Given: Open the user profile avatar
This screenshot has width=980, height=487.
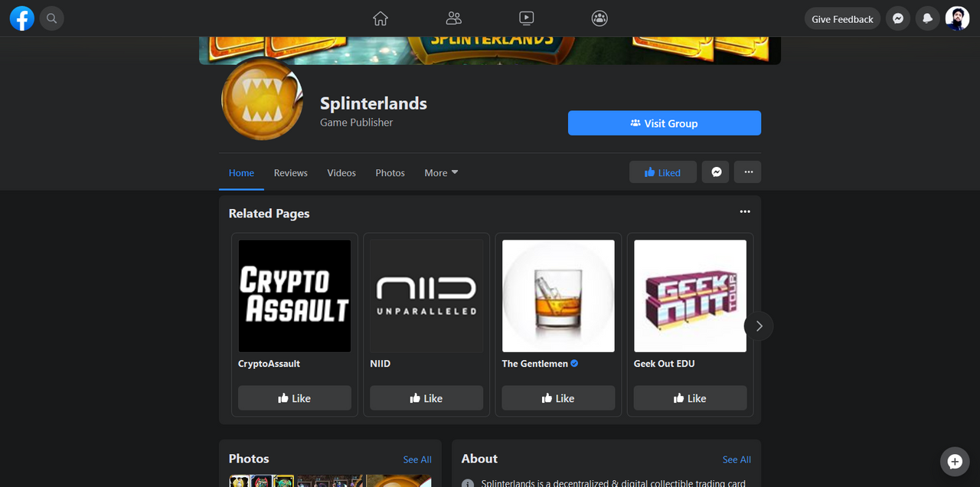Looking at the screenshot, I should [957, 19].
